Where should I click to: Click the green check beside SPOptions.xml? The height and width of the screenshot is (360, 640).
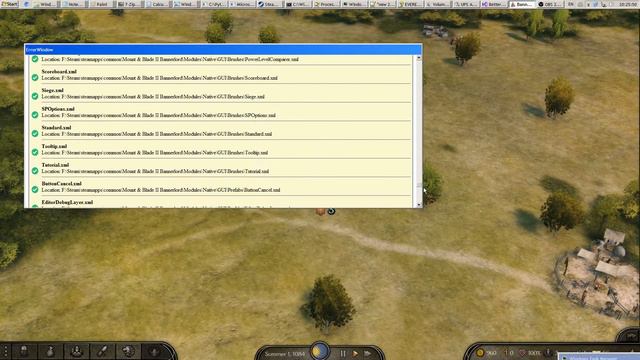35,115
